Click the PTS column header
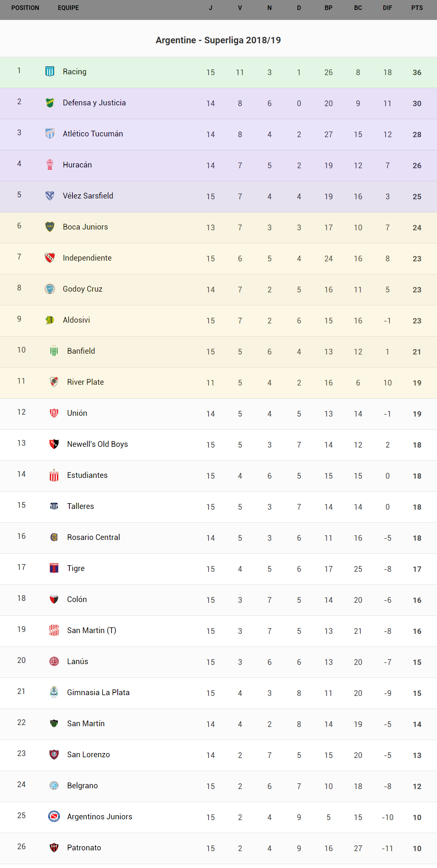 point(417,8)
